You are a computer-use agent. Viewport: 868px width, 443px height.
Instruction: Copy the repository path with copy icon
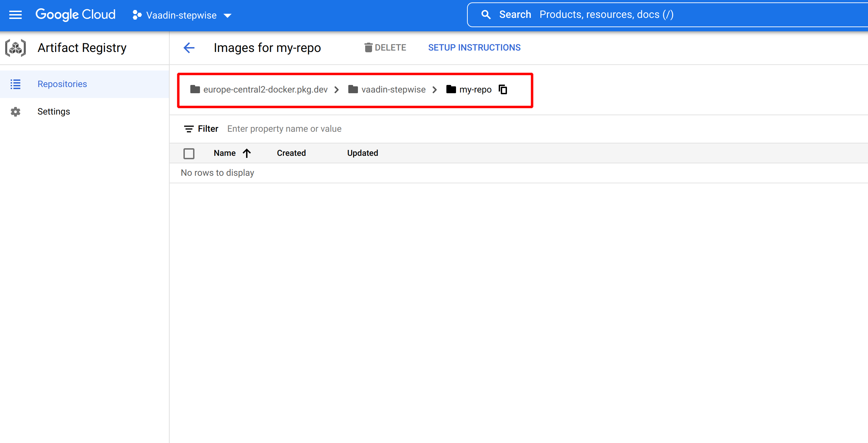[503, 89]
